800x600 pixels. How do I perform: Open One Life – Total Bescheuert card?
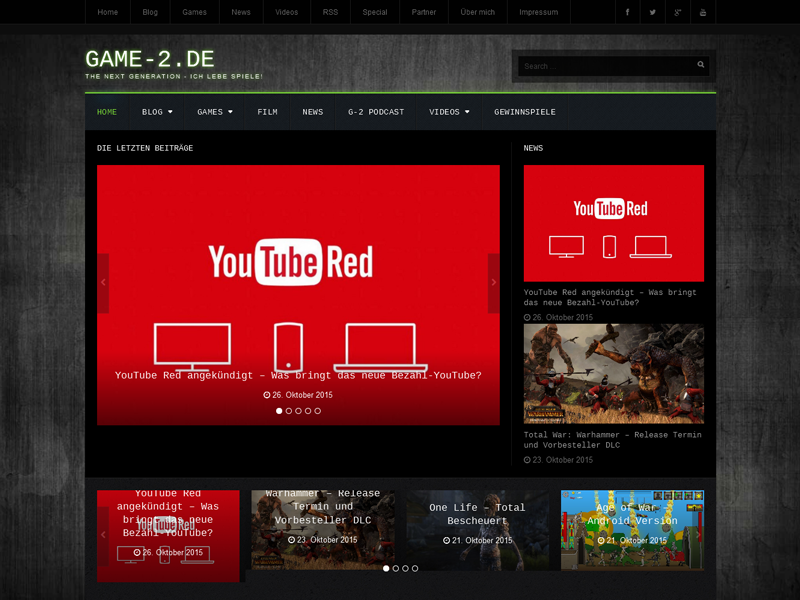[x=478, y=530]
